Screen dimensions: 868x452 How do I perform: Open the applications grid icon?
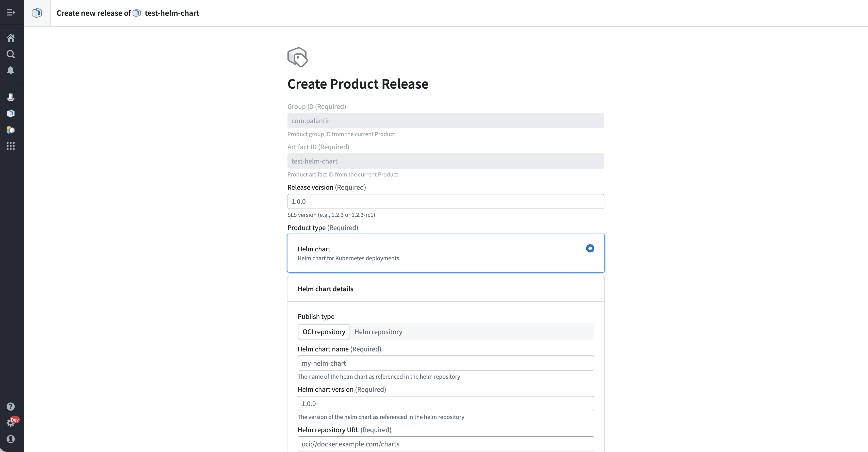pos(11,146)
